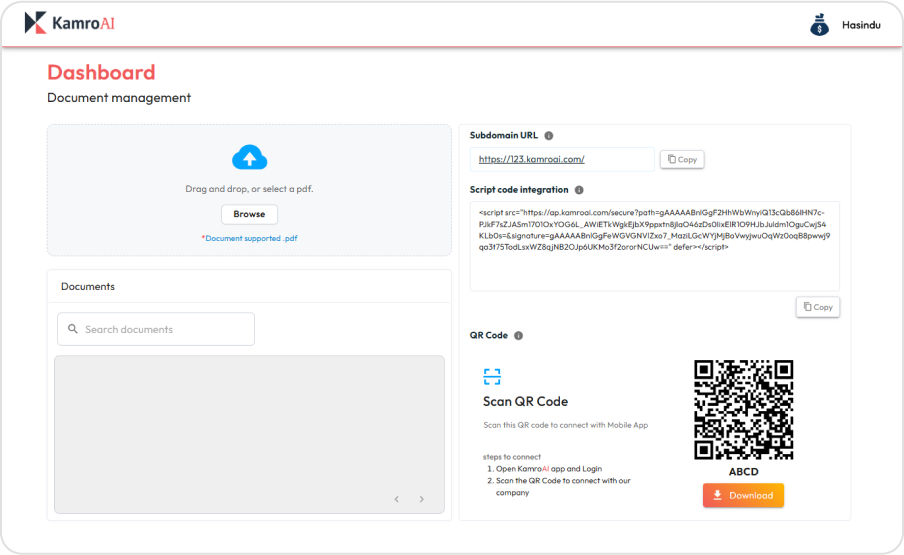Show info for Script code integration
The width and height of the screenshot is (904, 555).
579,190
